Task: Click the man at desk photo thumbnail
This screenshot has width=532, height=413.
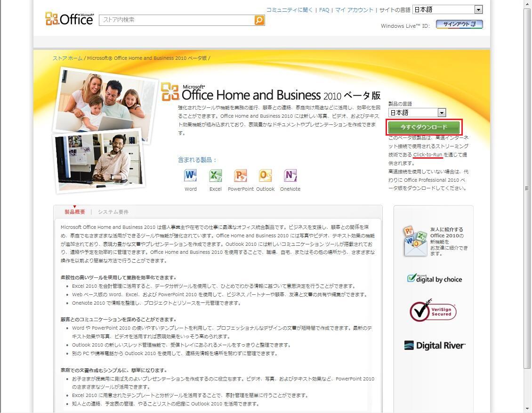Action: tap(100, 161)
